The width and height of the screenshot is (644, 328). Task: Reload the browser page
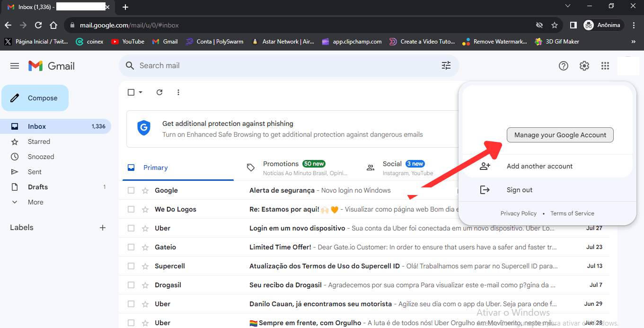[38, 25]
